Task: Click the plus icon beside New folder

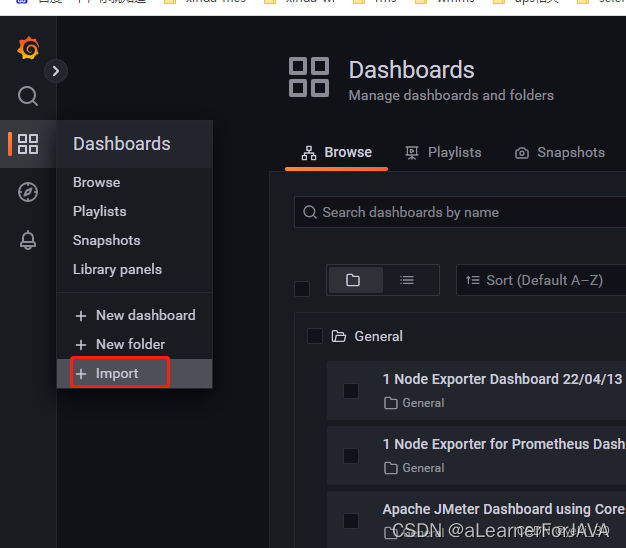Action: point(81,345)
